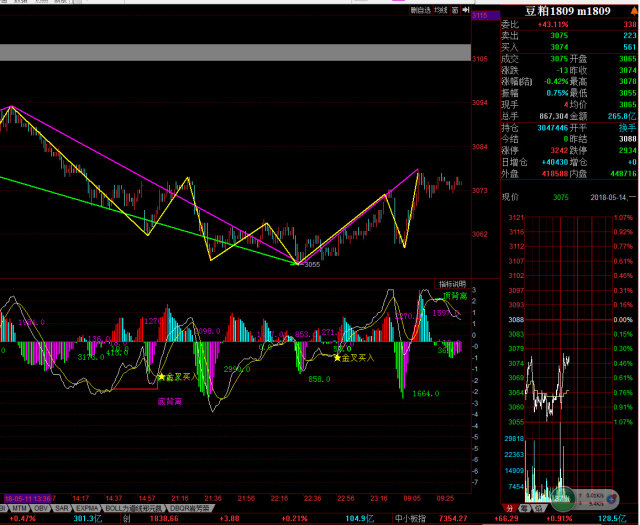Switch to the EXPMA indicator tab
Image resolution: width=640 pixels, height=525 pixels.
(87, 507)
